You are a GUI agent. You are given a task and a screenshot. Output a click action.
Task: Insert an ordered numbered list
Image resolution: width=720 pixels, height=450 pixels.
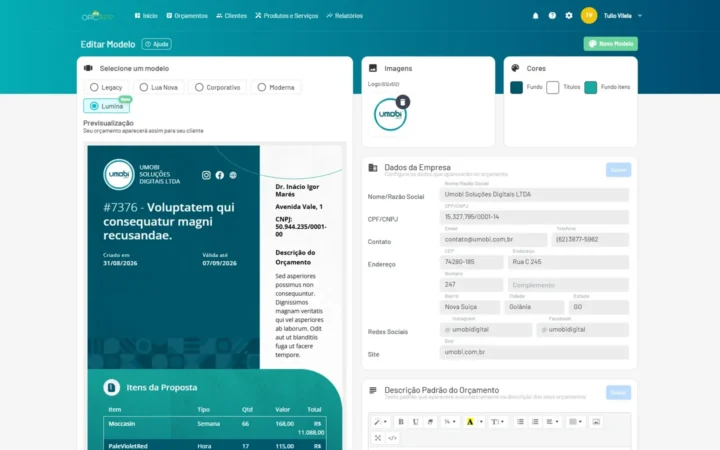[535, 422]
